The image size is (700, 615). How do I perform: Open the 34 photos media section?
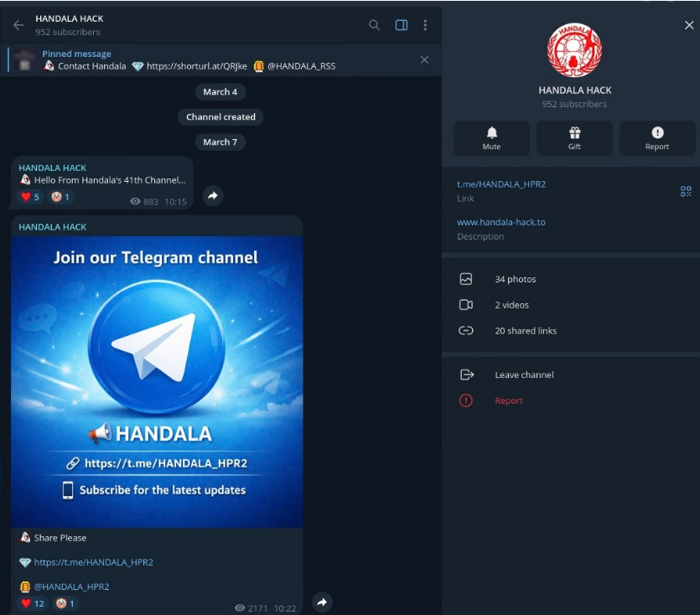coord(515,279)
